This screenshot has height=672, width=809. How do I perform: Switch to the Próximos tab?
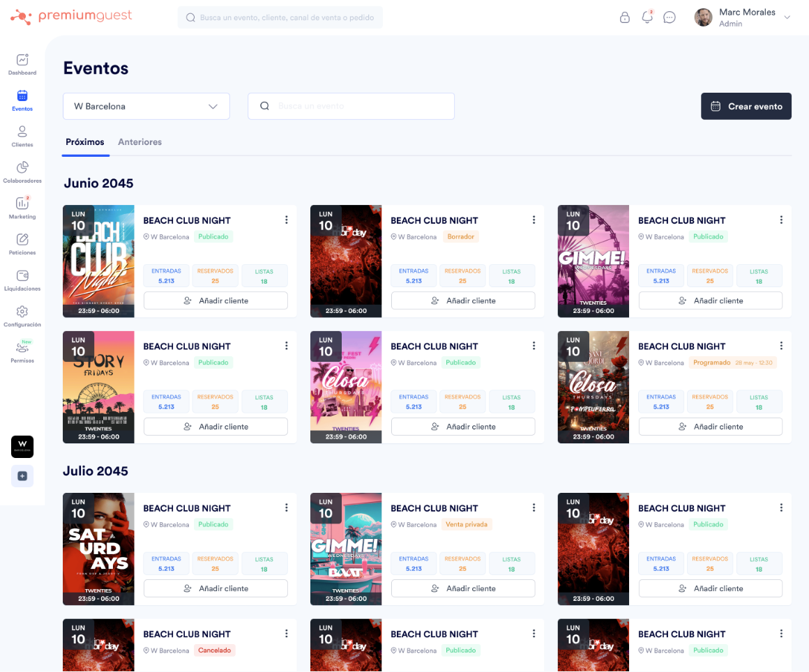click(84, 142)
